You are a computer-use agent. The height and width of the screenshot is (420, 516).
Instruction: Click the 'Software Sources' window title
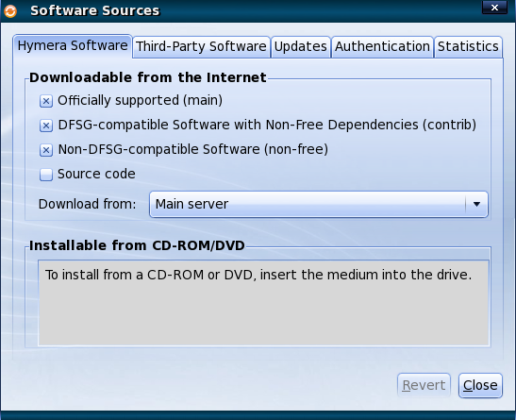pyautogui.click(x=95, y=11)
